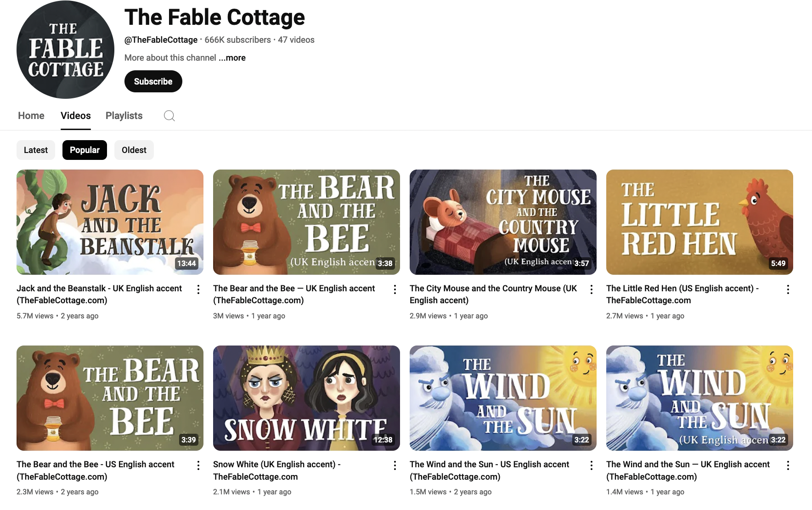Click '2.7M views • 1 year ago' text
The image size is (812, 510).
[x=645, y=316]
